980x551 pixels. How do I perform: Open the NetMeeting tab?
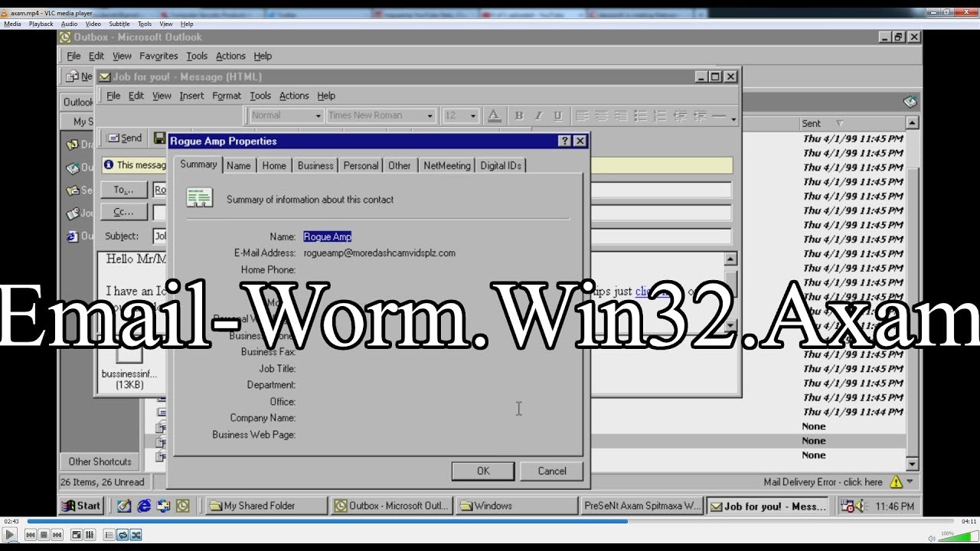(447, 165)
